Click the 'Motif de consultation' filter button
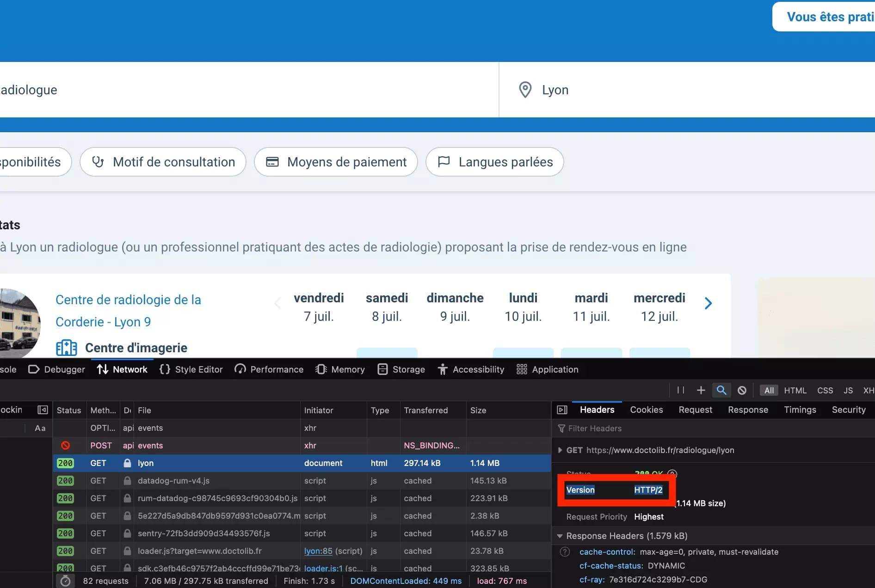 [163, 162]
